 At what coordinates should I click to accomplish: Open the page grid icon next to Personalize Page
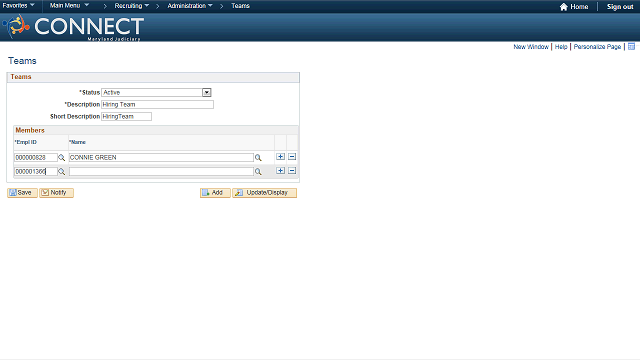(631, 47)
